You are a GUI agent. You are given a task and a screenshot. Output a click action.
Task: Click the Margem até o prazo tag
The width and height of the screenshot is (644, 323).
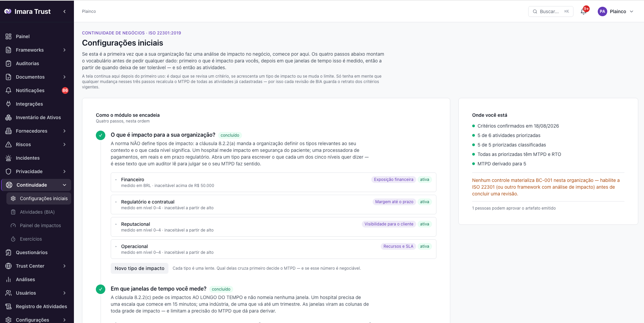coord(394,202)
